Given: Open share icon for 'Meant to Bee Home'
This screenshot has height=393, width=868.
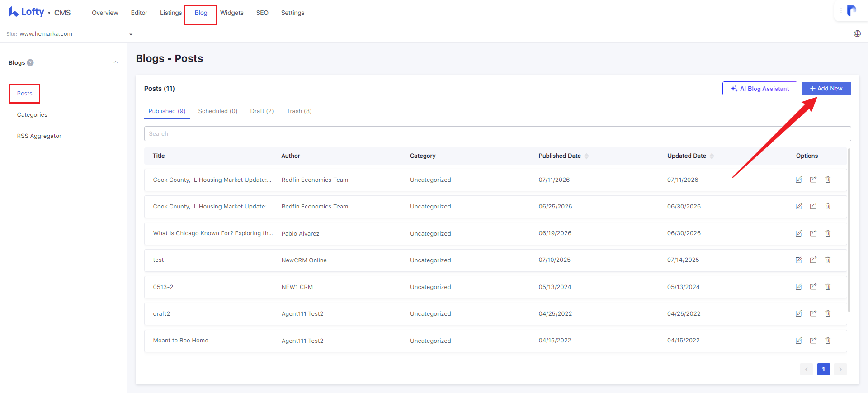Looking at the screenshot, I should pyautogui.click(x=813, y=341).
